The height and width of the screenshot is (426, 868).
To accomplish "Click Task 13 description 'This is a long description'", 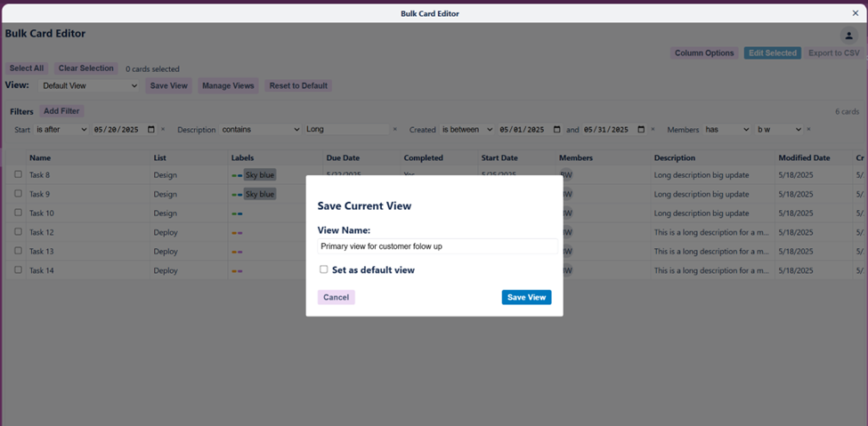I will [711, 251].
